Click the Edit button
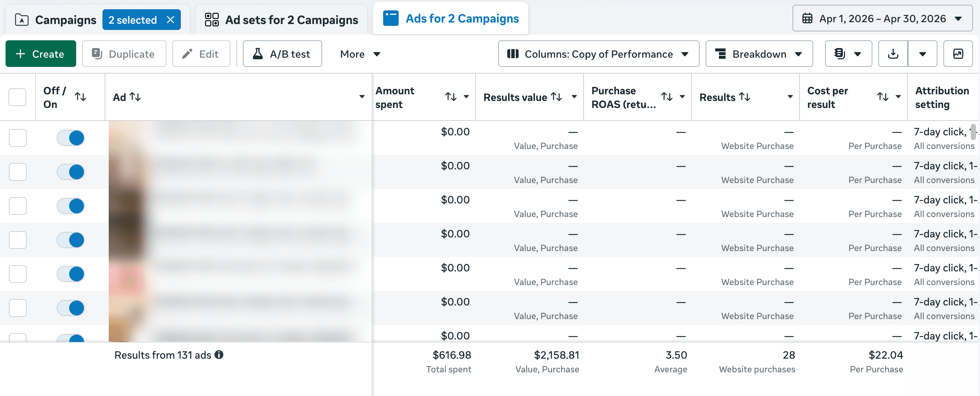This screenshot has height=396, width=980. click(201, 54)
